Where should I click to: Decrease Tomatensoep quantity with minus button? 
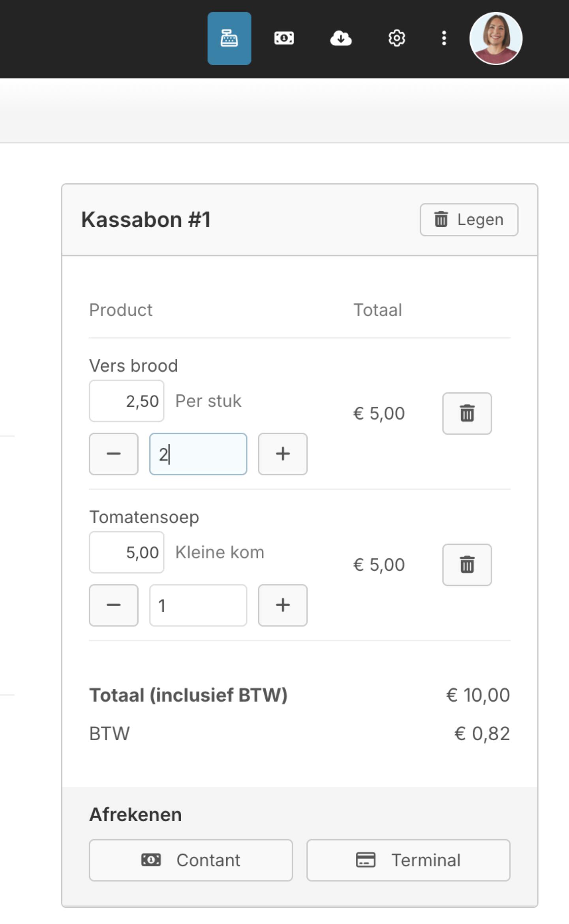click(x=114, y=605)
